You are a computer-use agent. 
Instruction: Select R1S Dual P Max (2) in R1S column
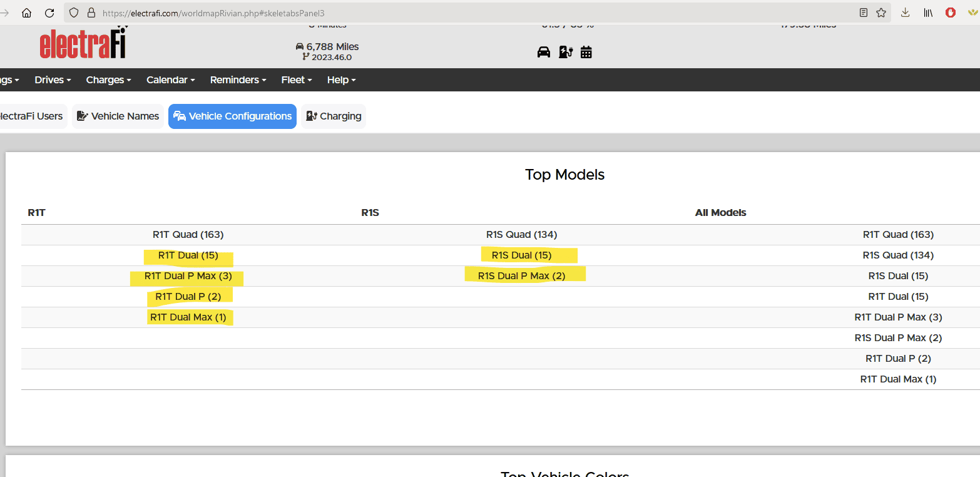point(522,276)
